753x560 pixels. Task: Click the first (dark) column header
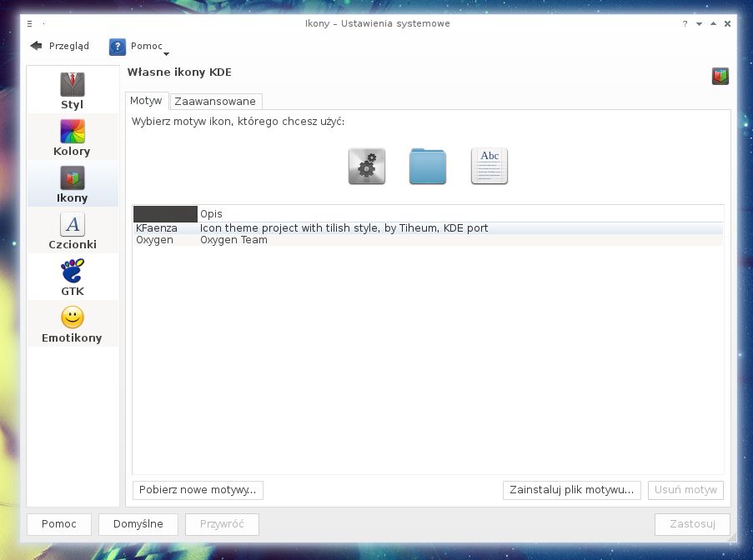point(165,213)
